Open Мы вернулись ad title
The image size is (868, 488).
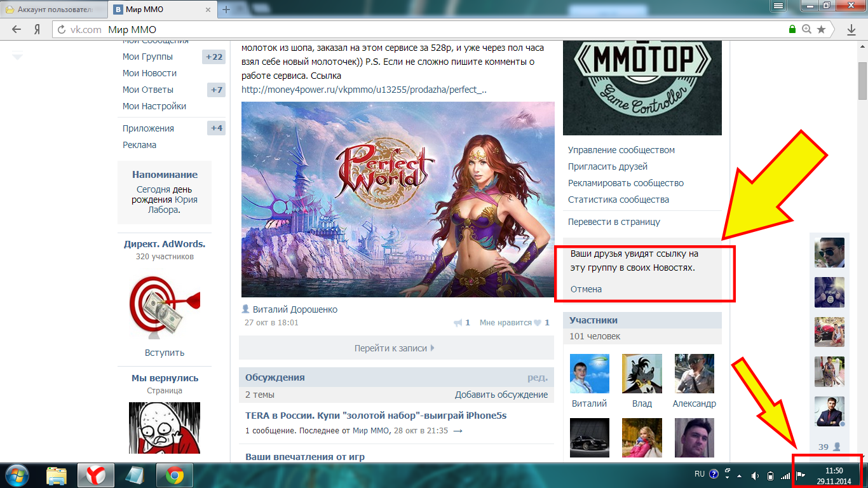[x=165, y=378]
